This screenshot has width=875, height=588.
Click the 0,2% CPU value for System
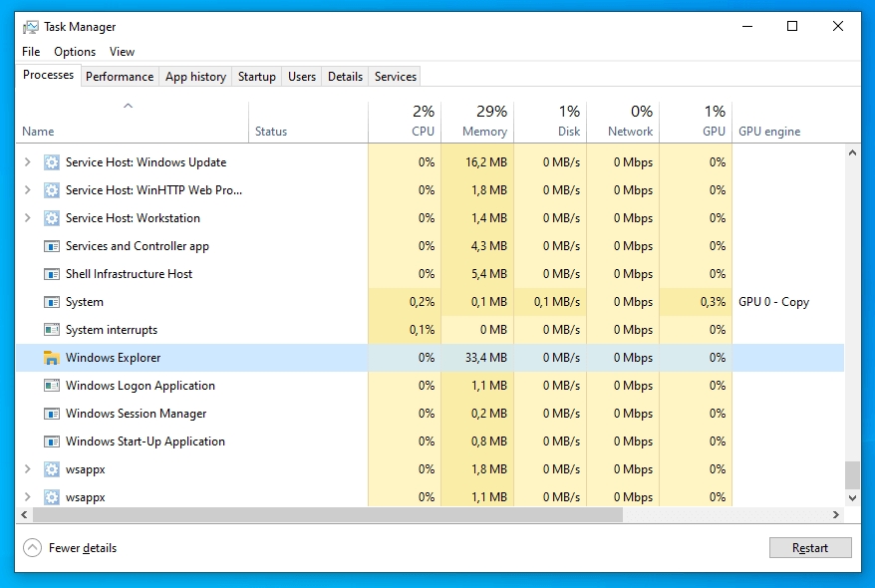click(422, 302)
